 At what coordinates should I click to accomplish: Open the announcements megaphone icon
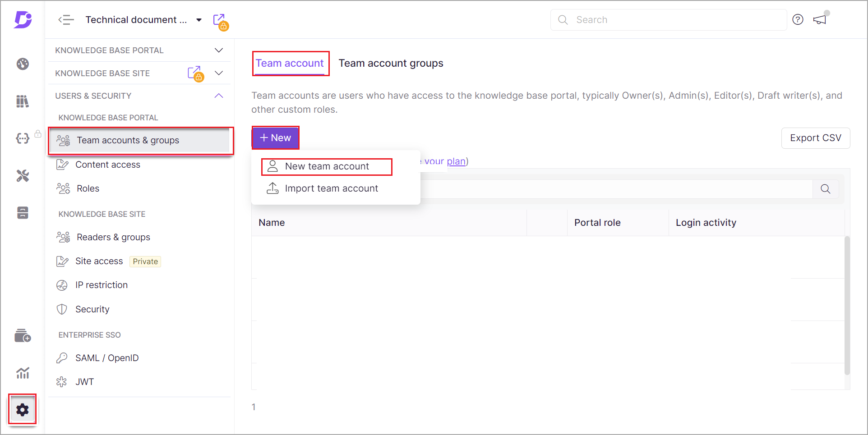point(819,20)
